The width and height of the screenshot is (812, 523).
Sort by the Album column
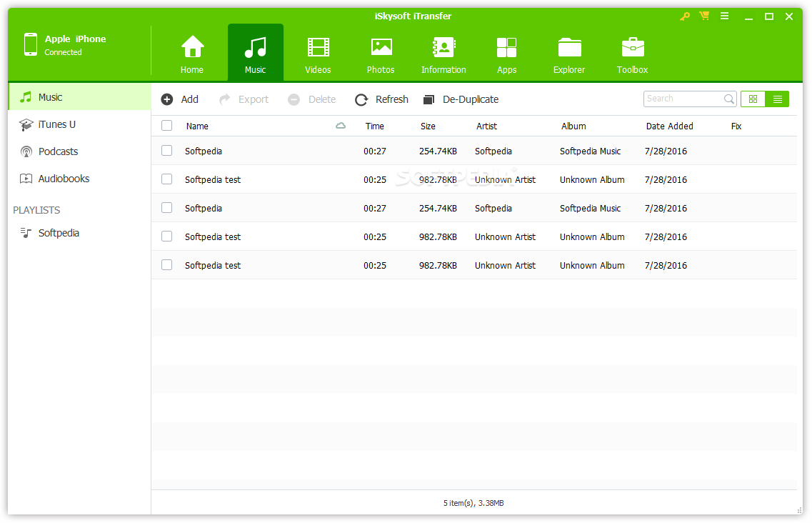(573, 126)
